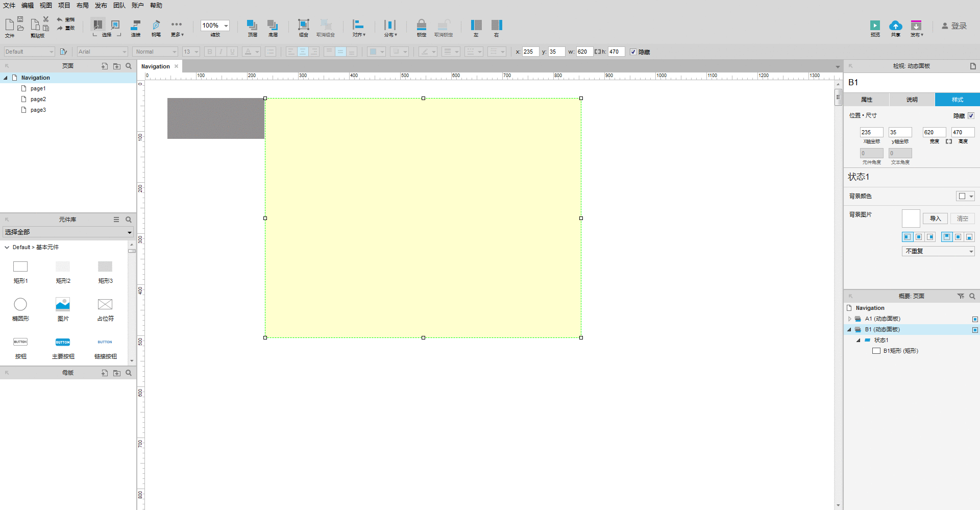
Task: Click the 右 right panel toggle icon
Action: [x=497, y=25]
